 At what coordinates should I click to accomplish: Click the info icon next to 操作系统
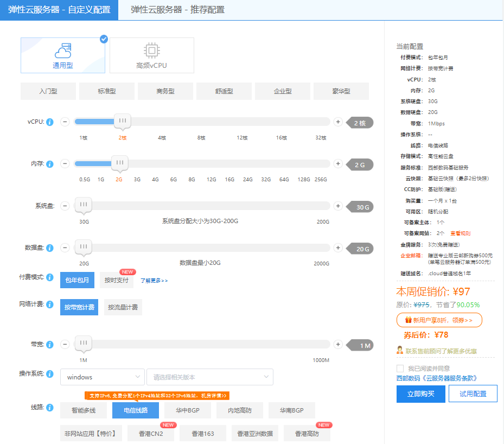[x=50, y=374]
